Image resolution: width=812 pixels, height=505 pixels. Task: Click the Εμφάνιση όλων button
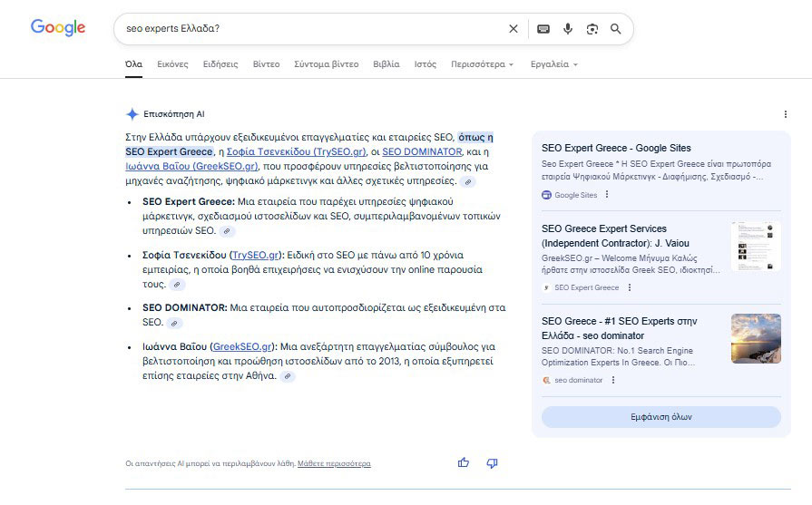[x=660, y=417]
